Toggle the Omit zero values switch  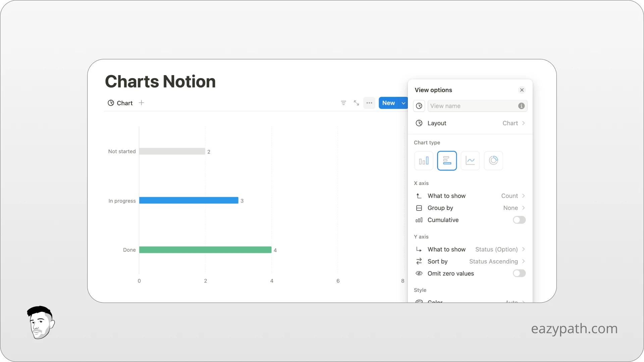[519, 273]
